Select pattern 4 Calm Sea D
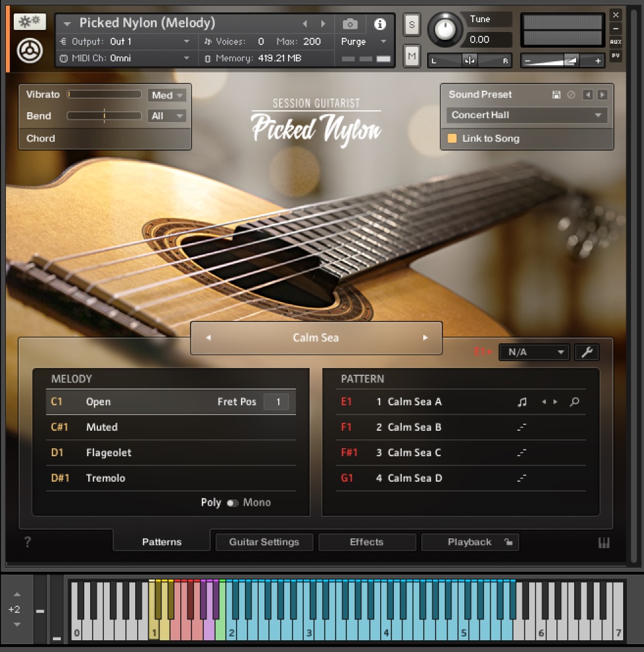Viewport: 644px width, 652px height. (461, 478)
